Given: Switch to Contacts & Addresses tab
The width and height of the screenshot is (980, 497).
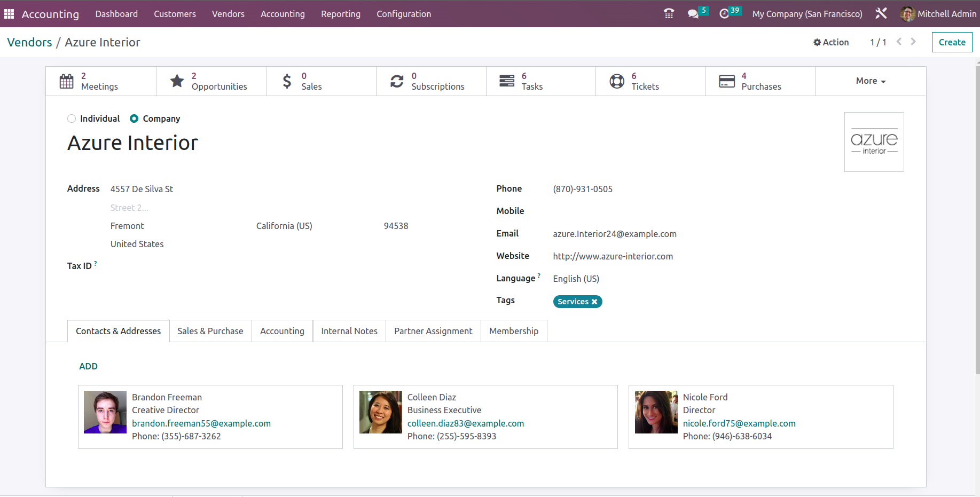Looking at the screenshot, I should click(x=118, y=331).
